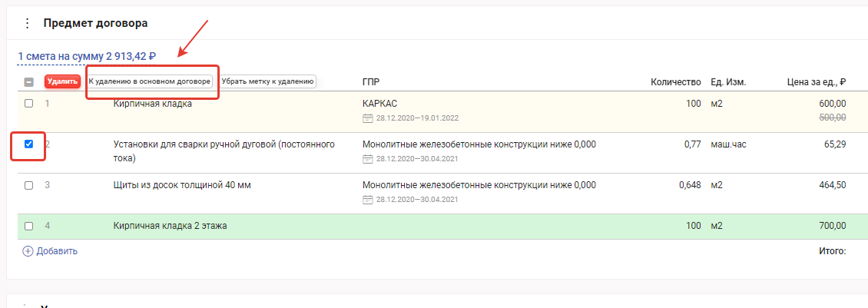Open the three-dot menu beside Предмет договора

pos(28,23)
